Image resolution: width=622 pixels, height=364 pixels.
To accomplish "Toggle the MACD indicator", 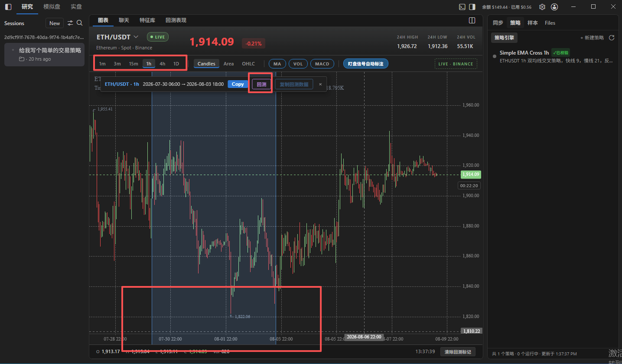I will pos(322,64).
